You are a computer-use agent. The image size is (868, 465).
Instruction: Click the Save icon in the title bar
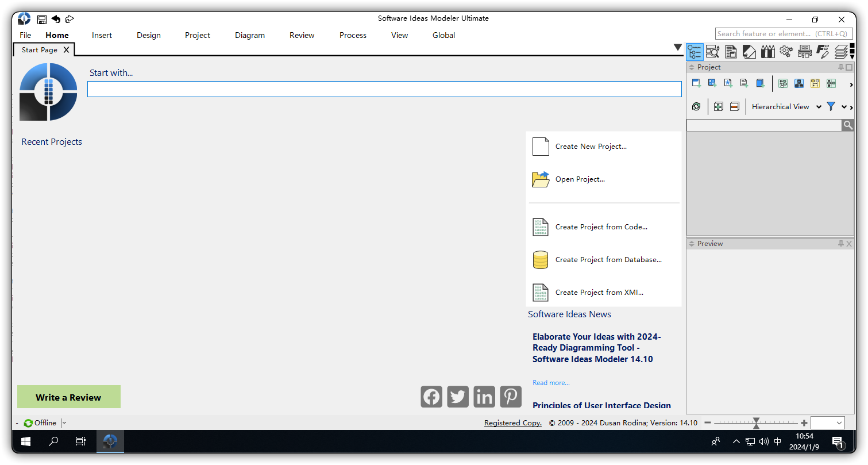[42, 19]
